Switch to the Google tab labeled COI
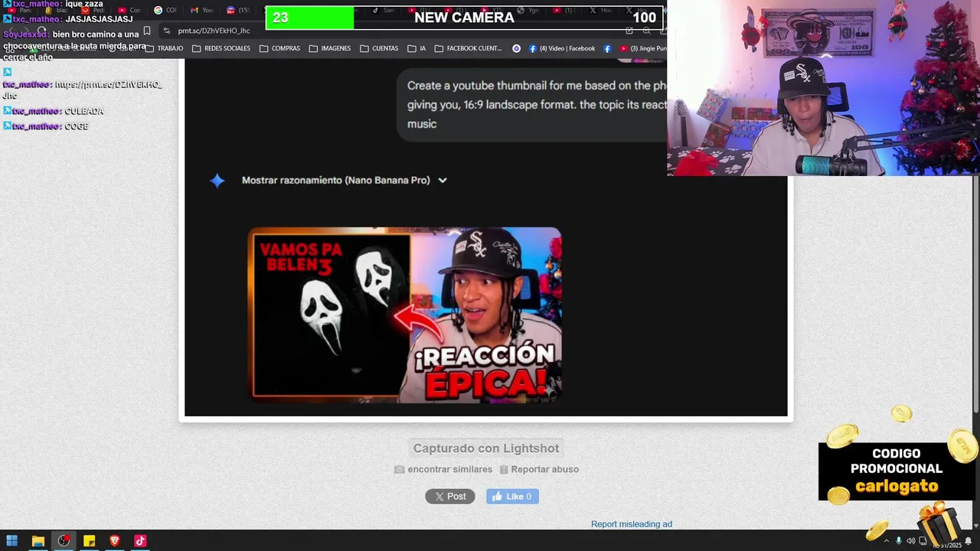Viewport: 980px width, 551px height. tap(165, 10)
